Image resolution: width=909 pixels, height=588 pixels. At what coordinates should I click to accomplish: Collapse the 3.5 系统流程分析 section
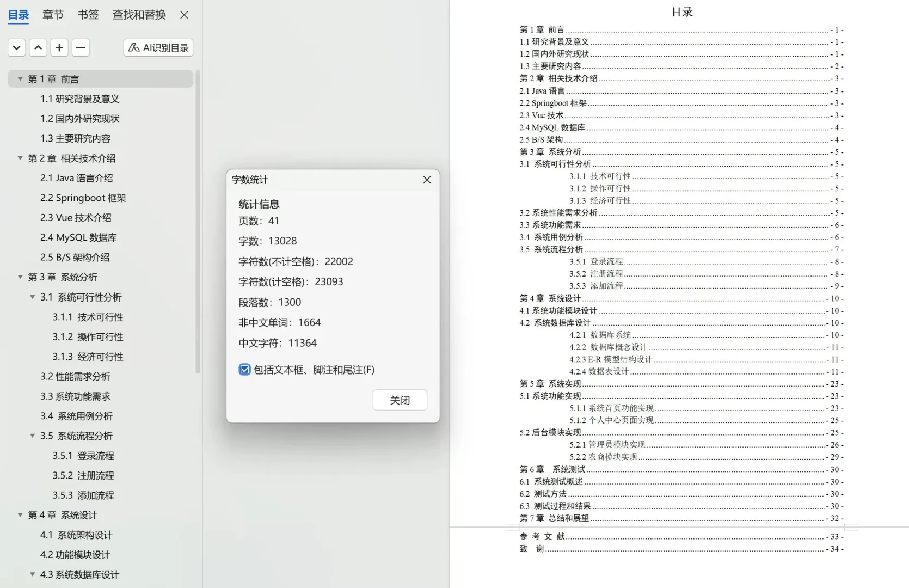(32, 436)
